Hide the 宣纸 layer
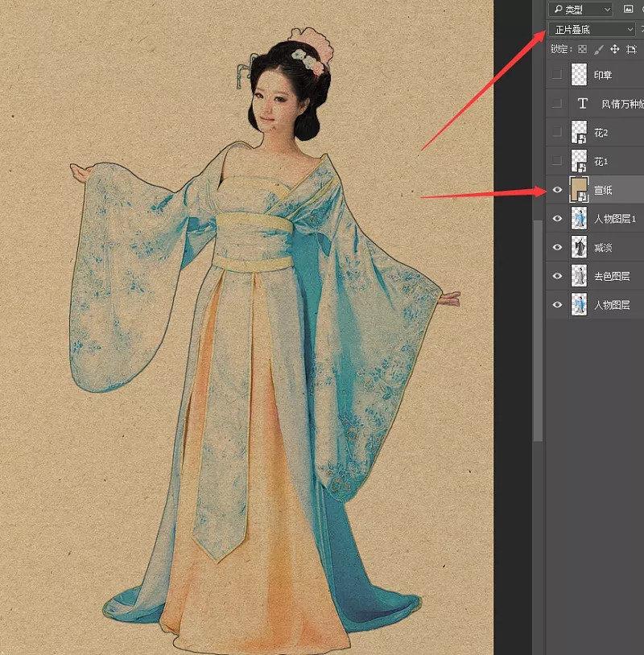The height and width of the screenshot is (655, 644). click(557, 190)
